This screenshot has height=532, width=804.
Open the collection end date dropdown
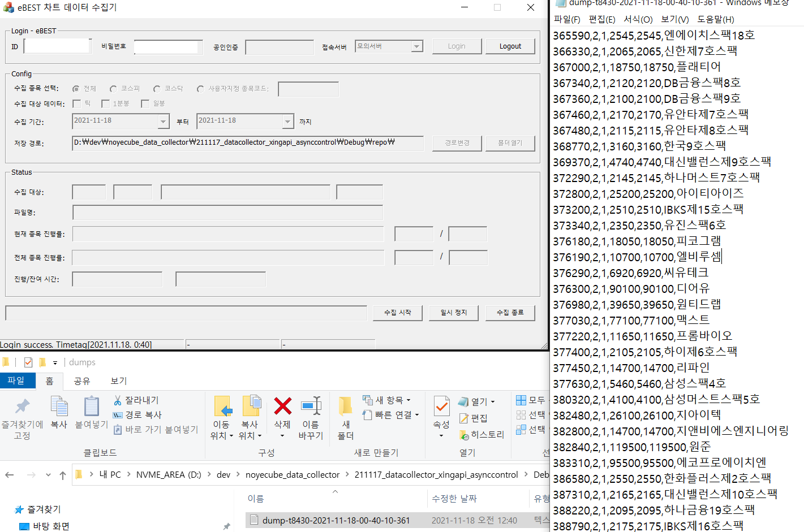[x=288, y=122]
